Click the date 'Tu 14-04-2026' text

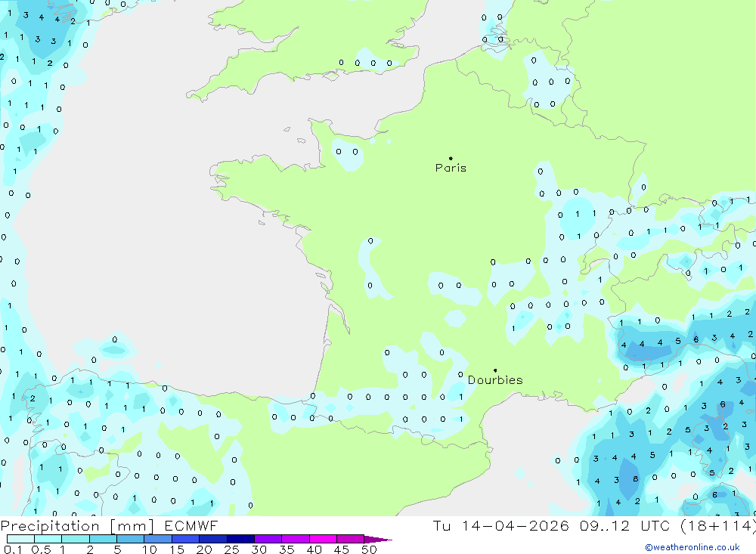(501, 525)
